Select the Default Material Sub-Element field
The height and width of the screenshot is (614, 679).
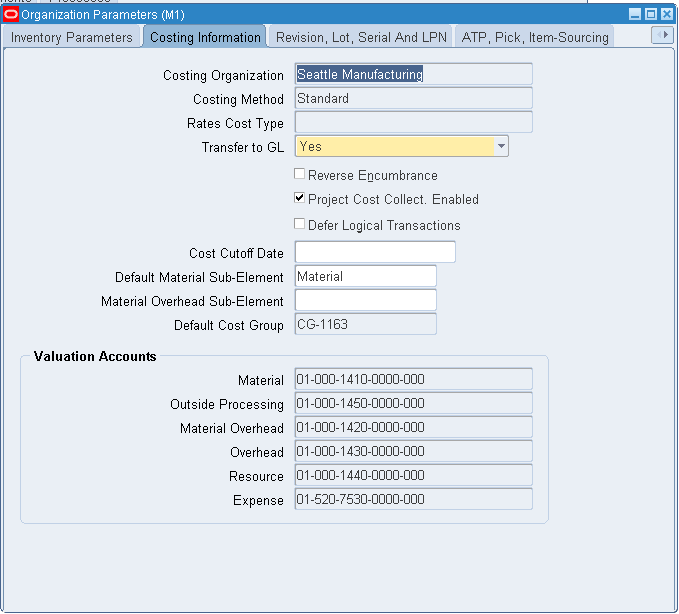pyautogui.click(x=365, y=276)
